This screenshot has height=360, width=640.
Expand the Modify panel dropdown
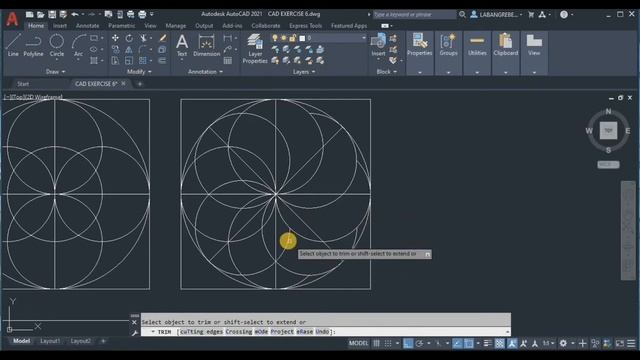point(139,71)
